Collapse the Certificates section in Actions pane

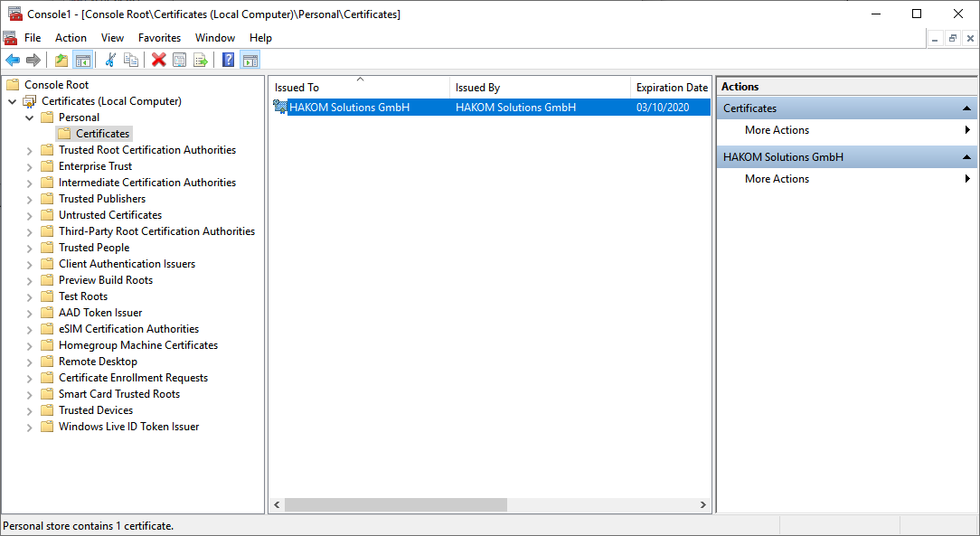pyautogui.click(x=967, y=108)
